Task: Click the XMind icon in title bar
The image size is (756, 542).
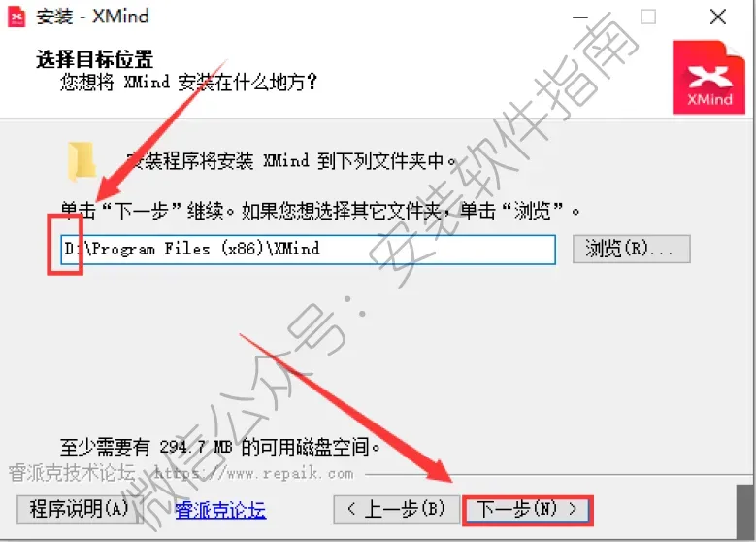Action: pyautogui.click(x=16, y=17)
